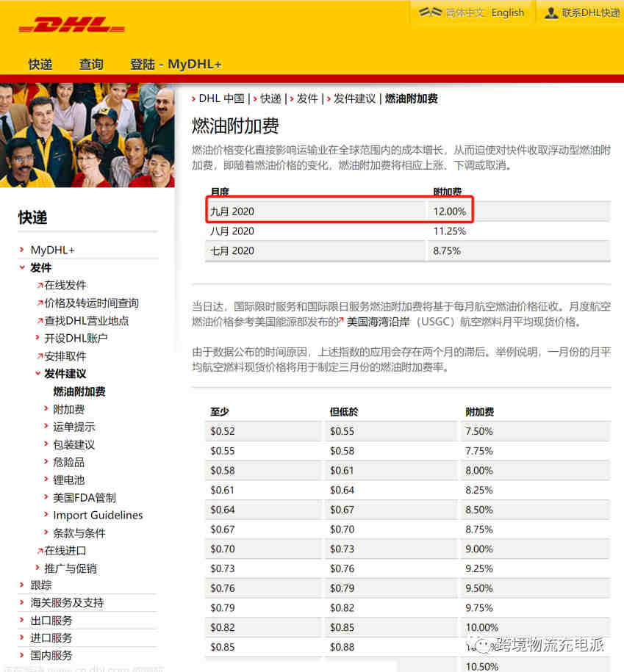The image size is (624, 672).
Task: Select the 七月 2020 row
Action: 407,250
